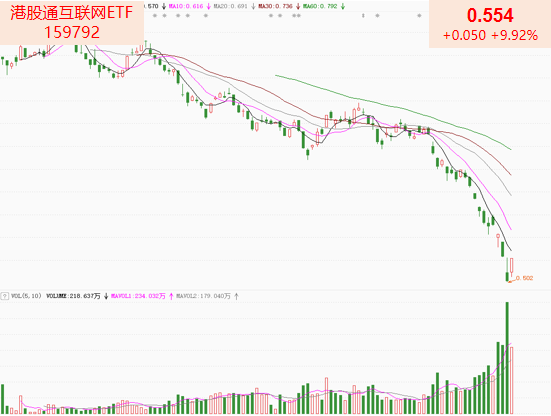Click the MA30:0.736 moving average label
Viewport: 551px width, 416px height.
tap(276, 6)
